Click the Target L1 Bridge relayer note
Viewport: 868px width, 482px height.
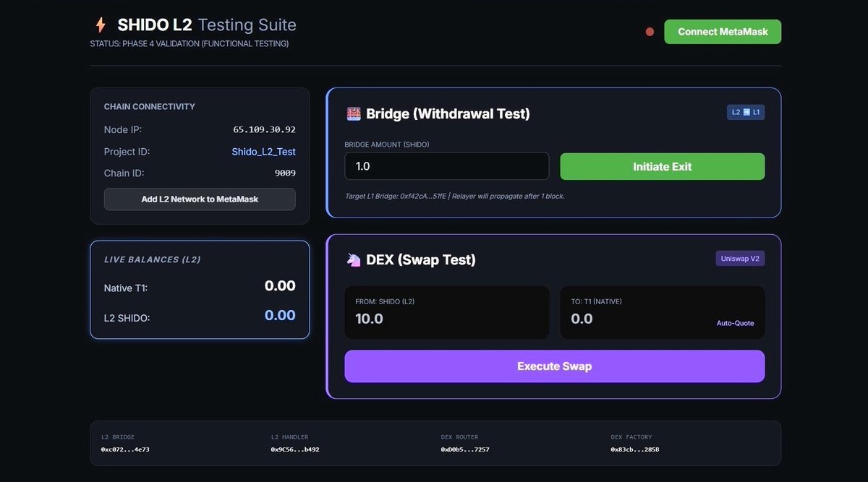[455, 196]
